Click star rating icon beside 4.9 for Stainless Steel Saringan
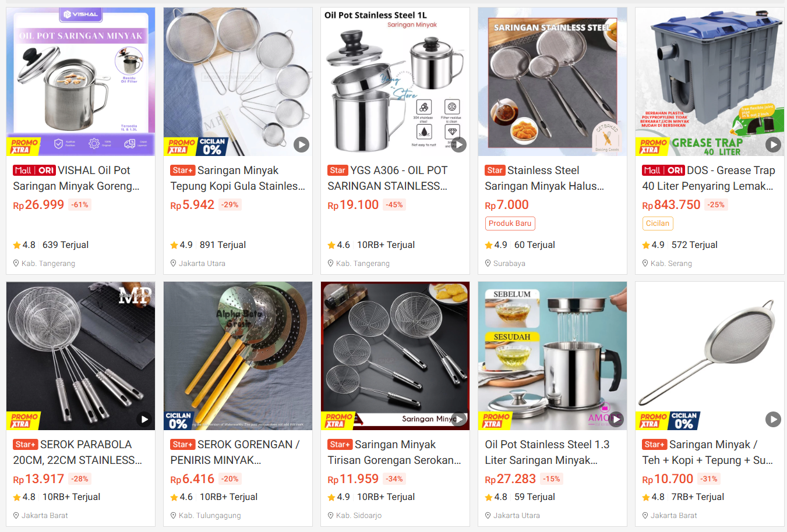Viewport: 787px width, 532px height. tap(489, 245)
